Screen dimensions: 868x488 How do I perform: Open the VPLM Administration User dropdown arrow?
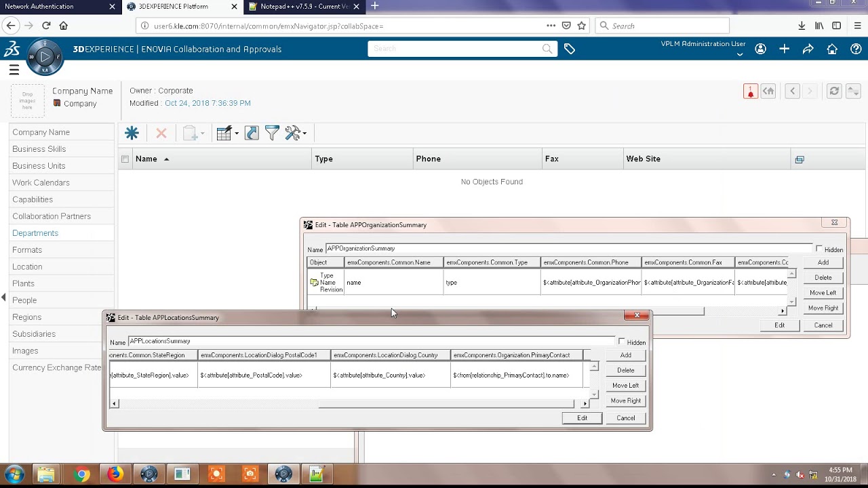740,54
